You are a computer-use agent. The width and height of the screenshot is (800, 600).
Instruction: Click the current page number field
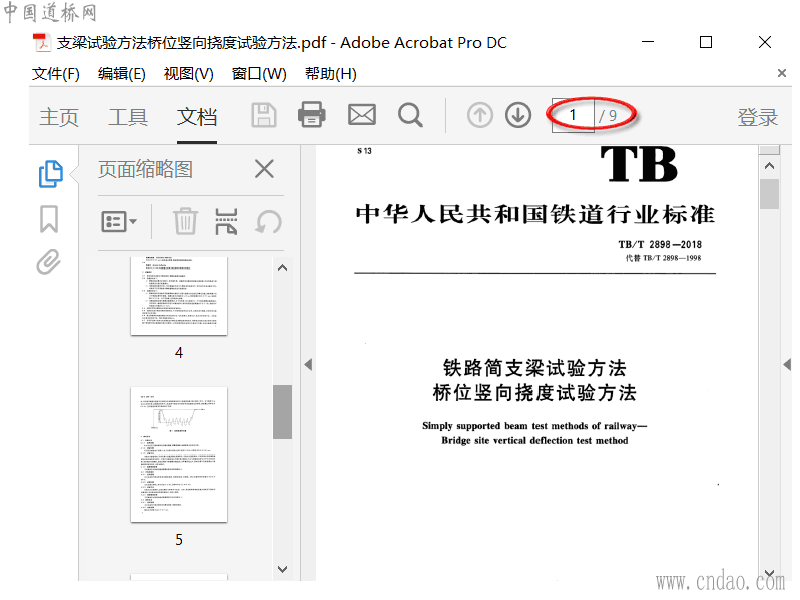573,115
